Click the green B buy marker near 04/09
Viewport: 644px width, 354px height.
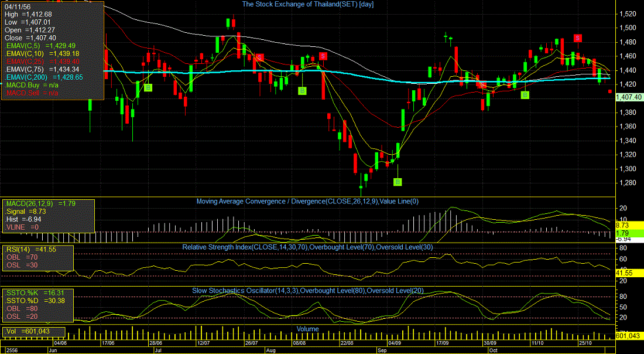tap(398, 182)
